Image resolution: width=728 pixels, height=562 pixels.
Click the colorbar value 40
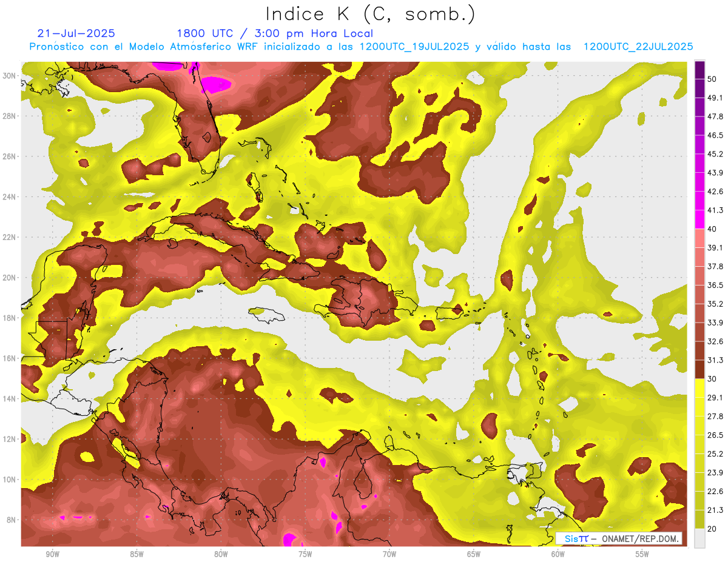712,229
